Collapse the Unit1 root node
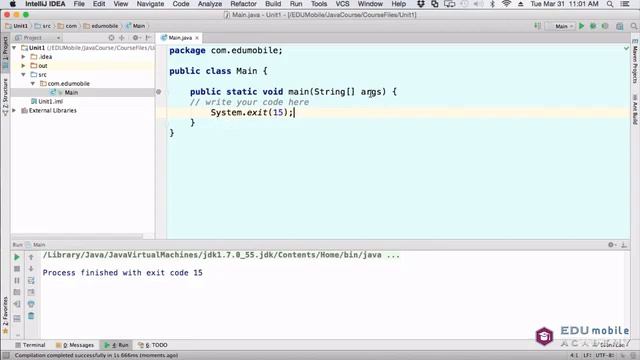 point(14,48)
